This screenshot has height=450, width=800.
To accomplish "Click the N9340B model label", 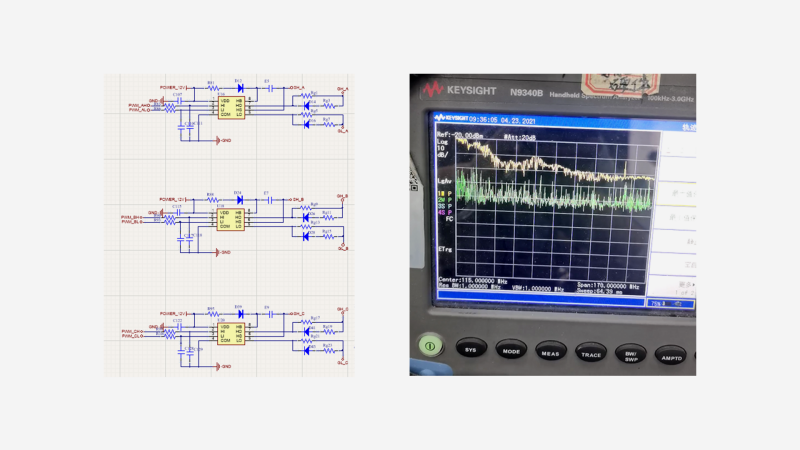I will (529, 93).
